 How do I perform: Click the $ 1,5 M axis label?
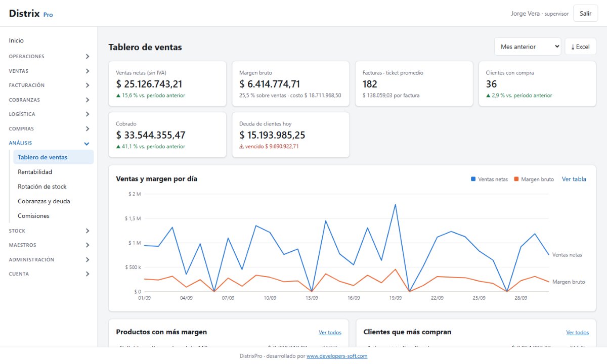click(133, 218)
